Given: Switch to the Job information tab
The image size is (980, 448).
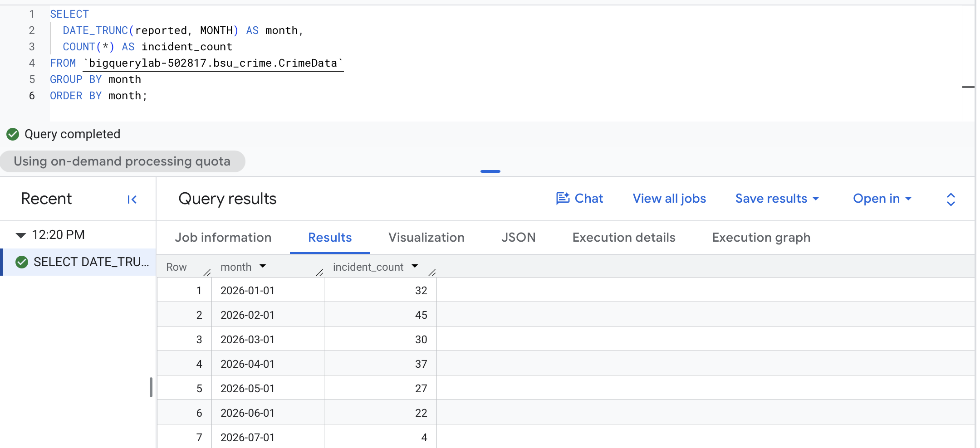Looking at the screenshot, I should pos(223,238).
